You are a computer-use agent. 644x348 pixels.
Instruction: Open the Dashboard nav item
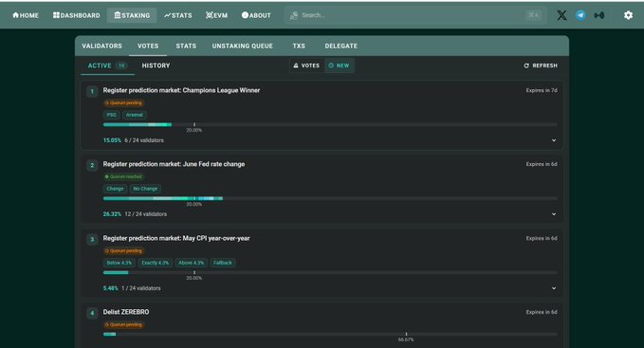tap(77, 15)
